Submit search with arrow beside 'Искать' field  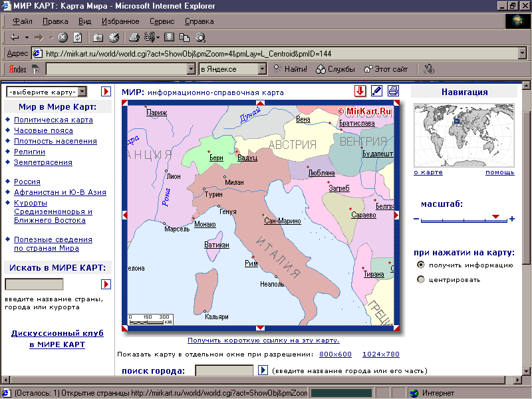pyautogui.click(x=106, y=284)
